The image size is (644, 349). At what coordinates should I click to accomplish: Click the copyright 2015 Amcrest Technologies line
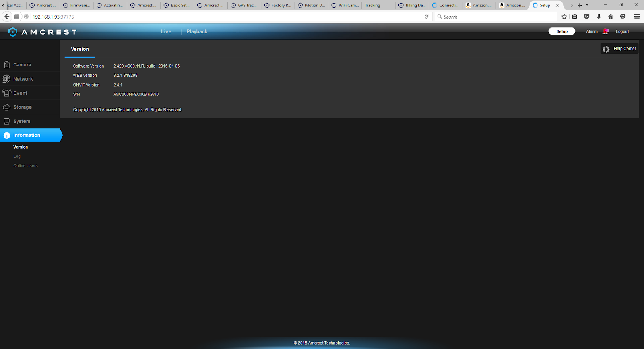(x=127, y=109)
